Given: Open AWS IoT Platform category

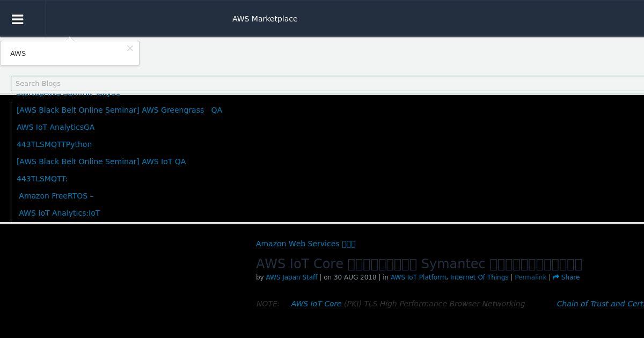Looking at the screenshot, I should click(418, 277).
